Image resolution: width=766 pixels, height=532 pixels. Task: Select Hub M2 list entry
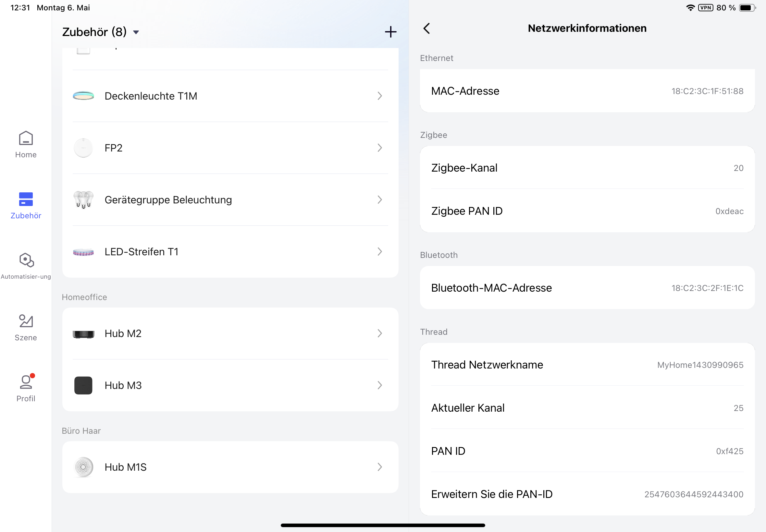coord(123,333)
